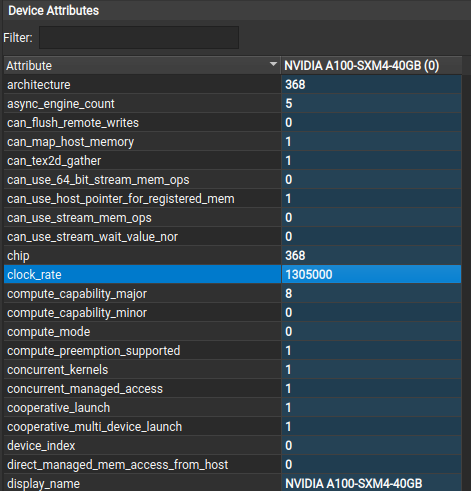Image resolution: width=471 pixels, height=491 pixels.
Task: Select the concurrent_kernels attribute row
Action: (233, 370)
